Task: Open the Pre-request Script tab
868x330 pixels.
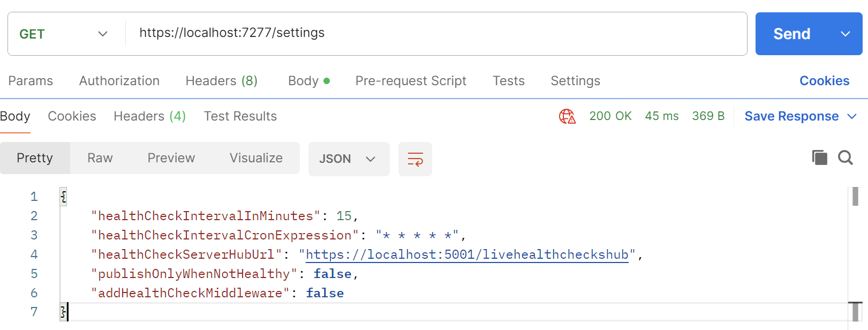Action: [411, 81]
